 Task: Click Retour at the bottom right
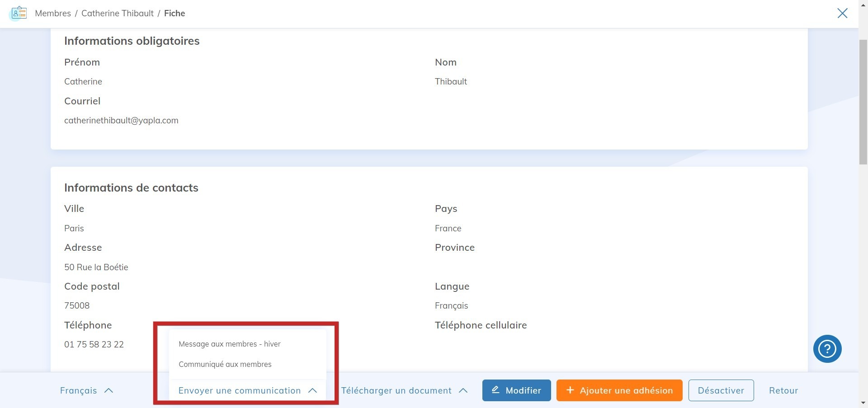(x=783, y=390)
